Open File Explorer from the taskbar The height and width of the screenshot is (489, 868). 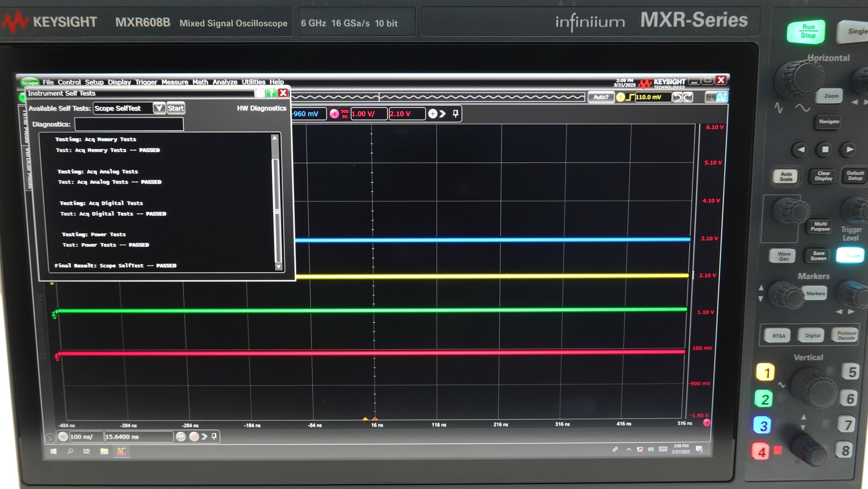[104, 451]
